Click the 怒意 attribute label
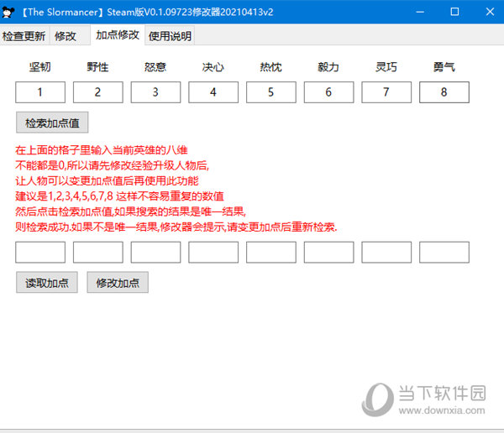This screenshot has height=433, width=504. coord(155,67)
